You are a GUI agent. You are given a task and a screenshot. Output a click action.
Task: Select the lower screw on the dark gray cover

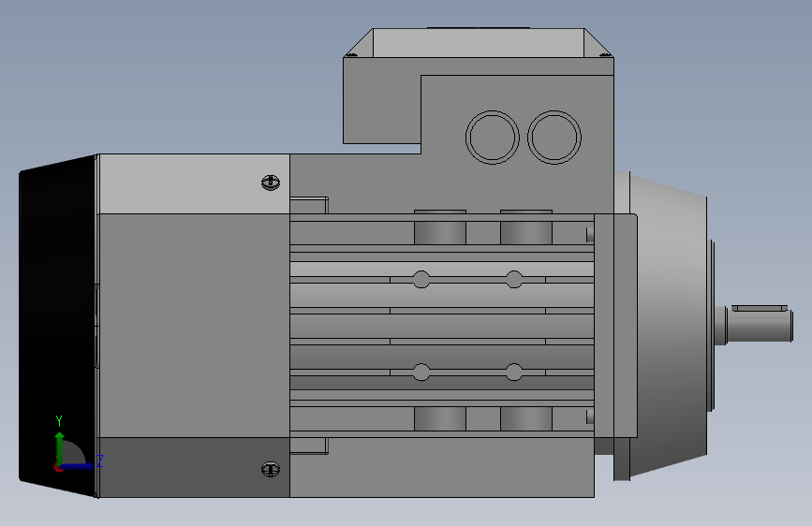pos(271,469)
